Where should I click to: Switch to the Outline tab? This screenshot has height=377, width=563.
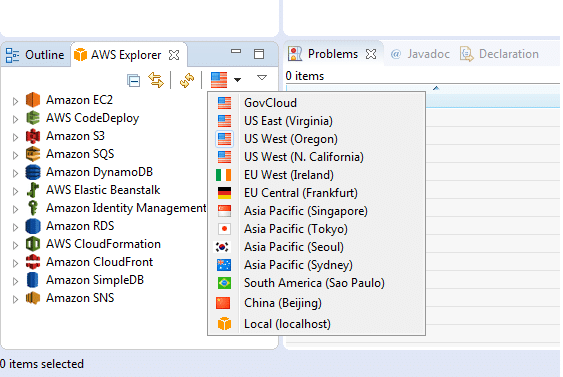point(35,55)
